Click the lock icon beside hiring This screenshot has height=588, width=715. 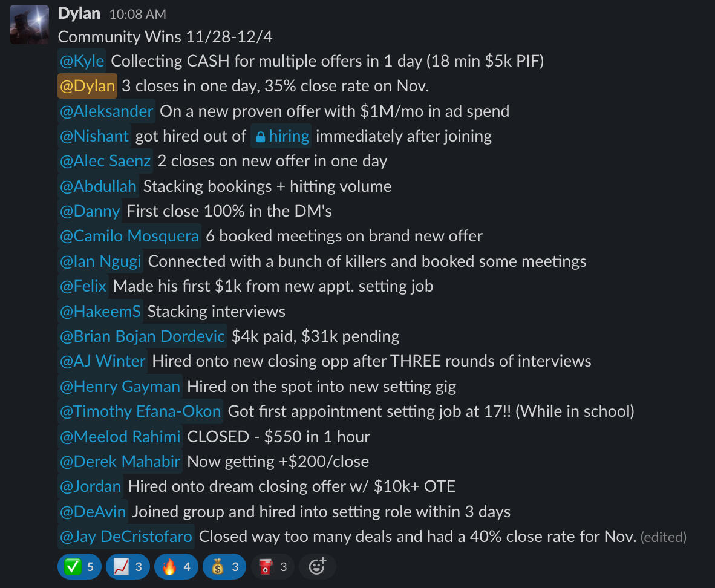[x=260, y=137]
